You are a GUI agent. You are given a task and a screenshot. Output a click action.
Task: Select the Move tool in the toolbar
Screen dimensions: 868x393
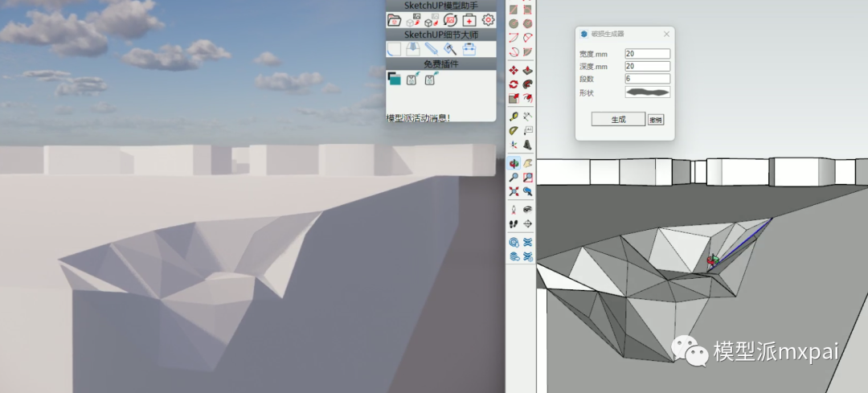click(513, 71)
